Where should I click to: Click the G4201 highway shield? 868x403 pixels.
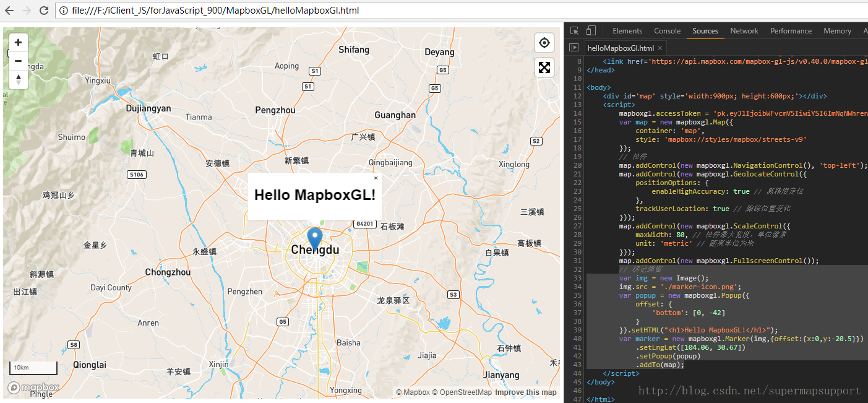click(x=365, y=224)
